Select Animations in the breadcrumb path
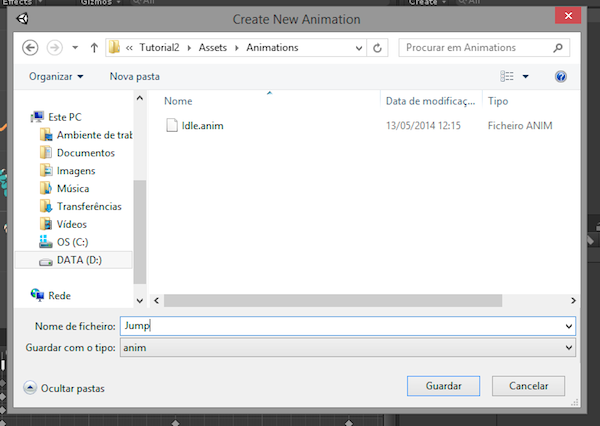The height and width of the screenshot is (426, 600). point(272,47)
